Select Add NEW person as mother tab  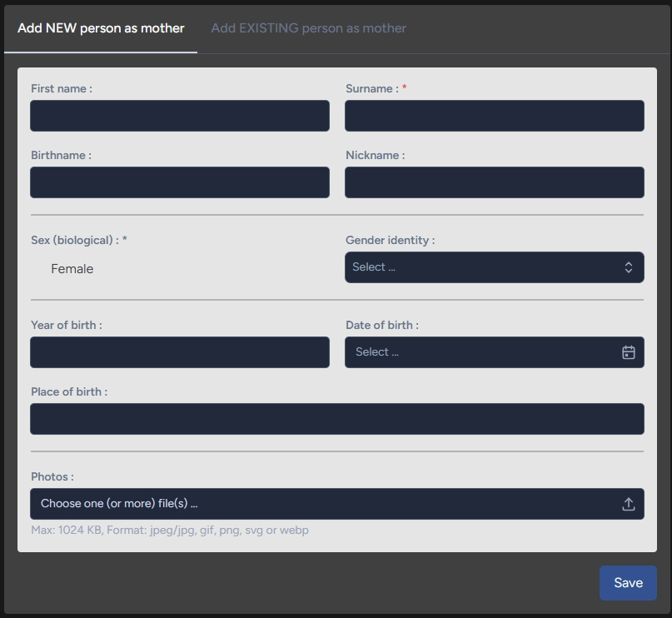click(101, 28)
